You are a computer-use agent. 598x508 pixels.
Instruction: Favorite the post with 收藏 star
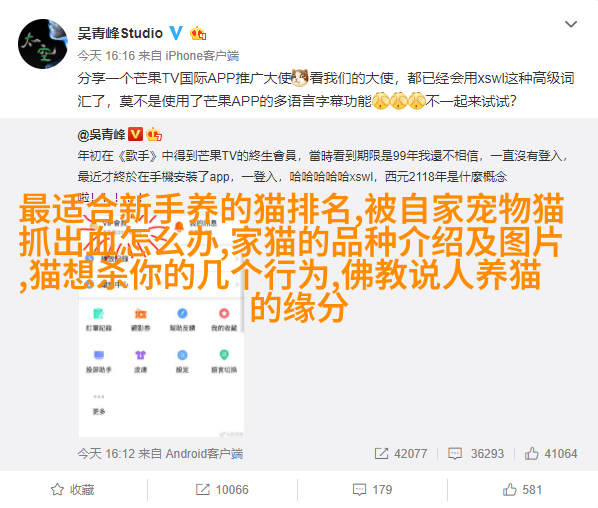(72, 489)
